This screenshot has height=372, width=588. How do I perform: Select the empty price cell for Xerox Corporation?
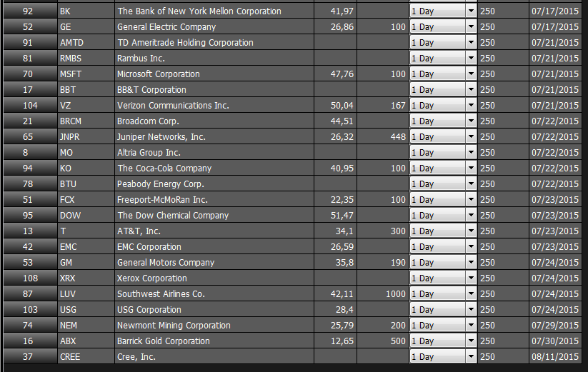pyautogui.click(x=335, y=278)
